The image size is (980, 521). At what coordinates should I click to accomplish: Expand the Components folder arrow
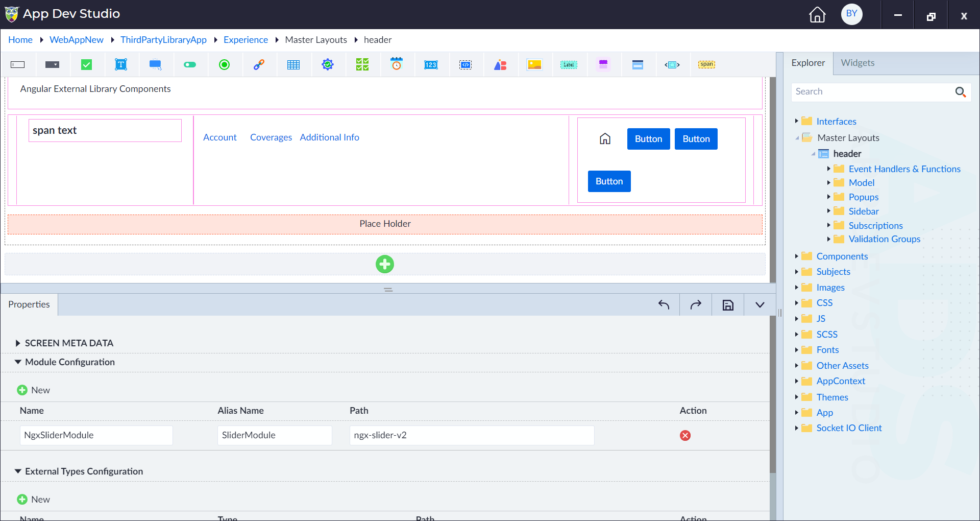click(796, 256)
